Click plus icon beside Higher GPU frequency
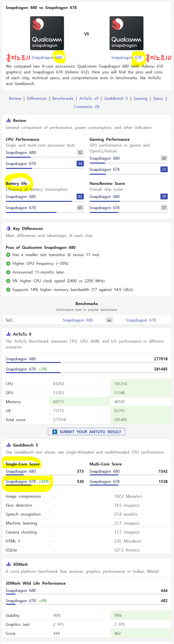 pyautogui.click(x=8, y=264)
